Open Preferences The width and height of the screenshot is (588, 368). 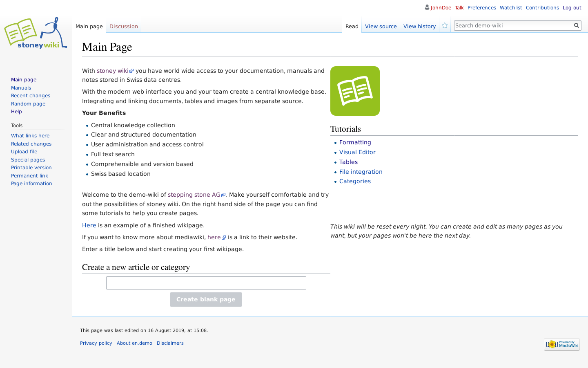(x=482, y=8)
